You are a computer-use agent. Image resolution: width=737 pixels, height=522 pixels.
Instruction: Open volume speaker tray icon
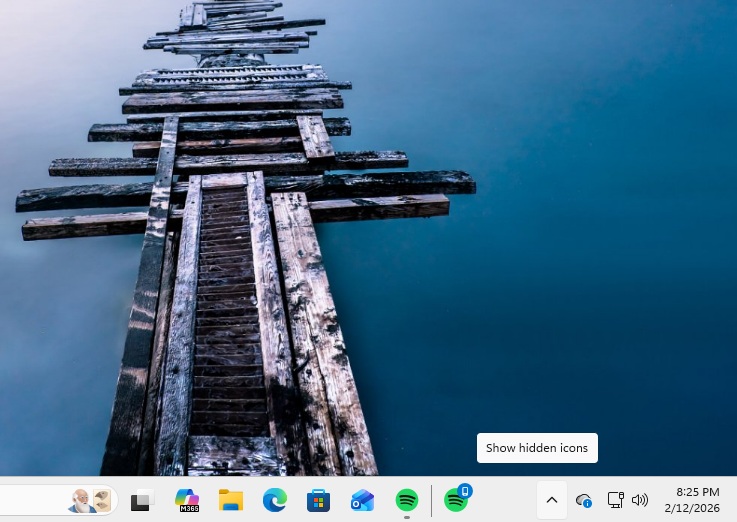[640, 500]
